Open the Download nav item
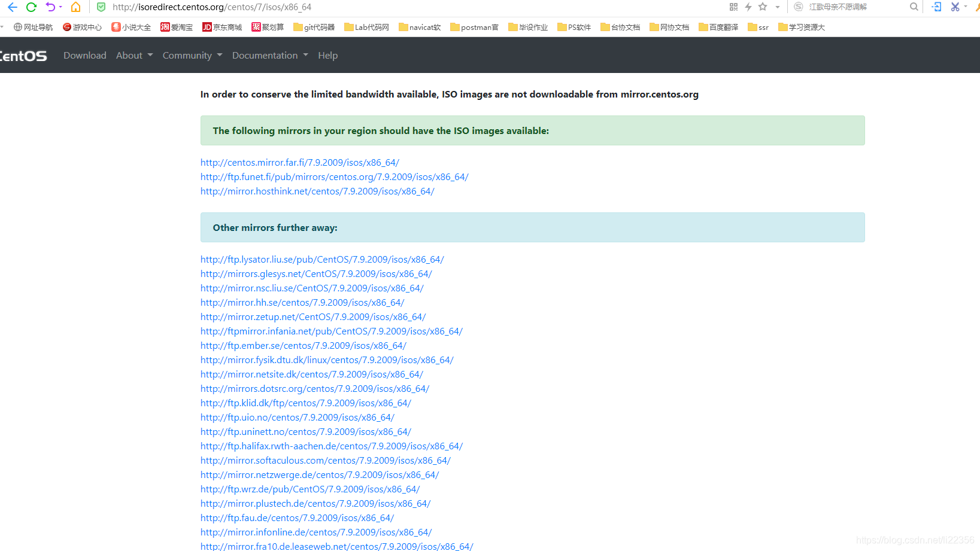The image size is (980, 551). coord(85,55)
